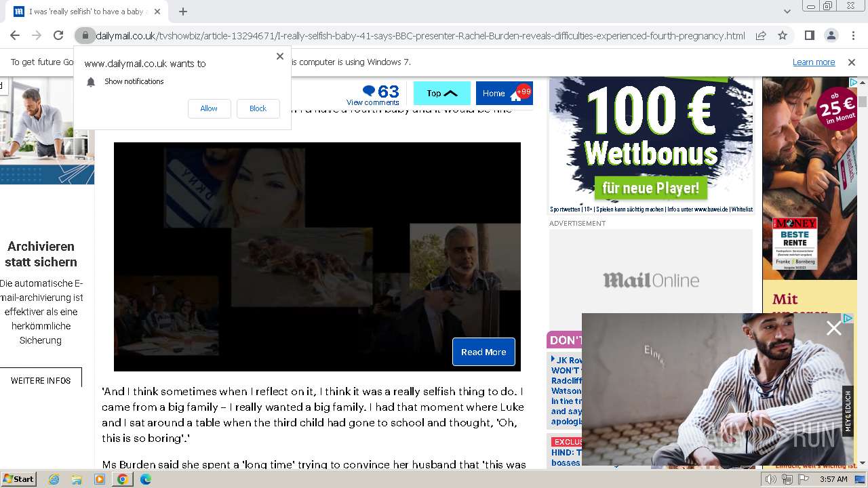Share this page icon in address bar
Image resolution: width=868 pixels, height=488 pixels.
click(761, 35)
